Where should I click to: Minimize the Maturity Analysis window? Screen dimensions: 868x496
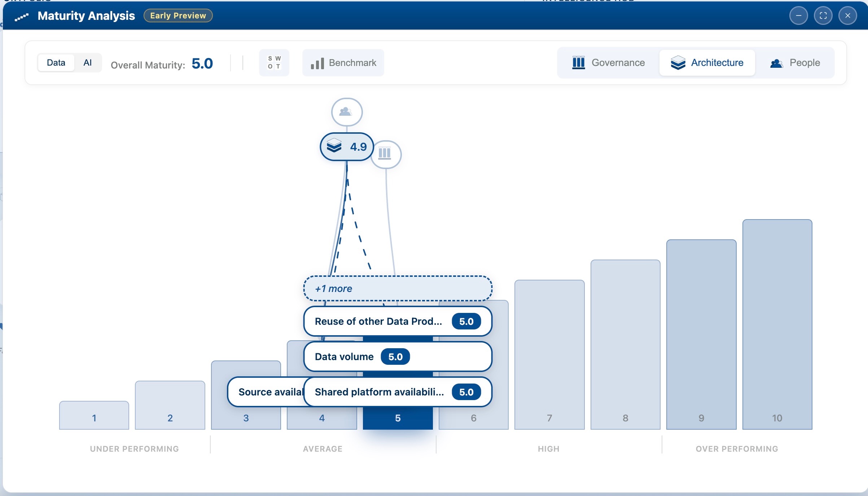(x=798, y=16)
